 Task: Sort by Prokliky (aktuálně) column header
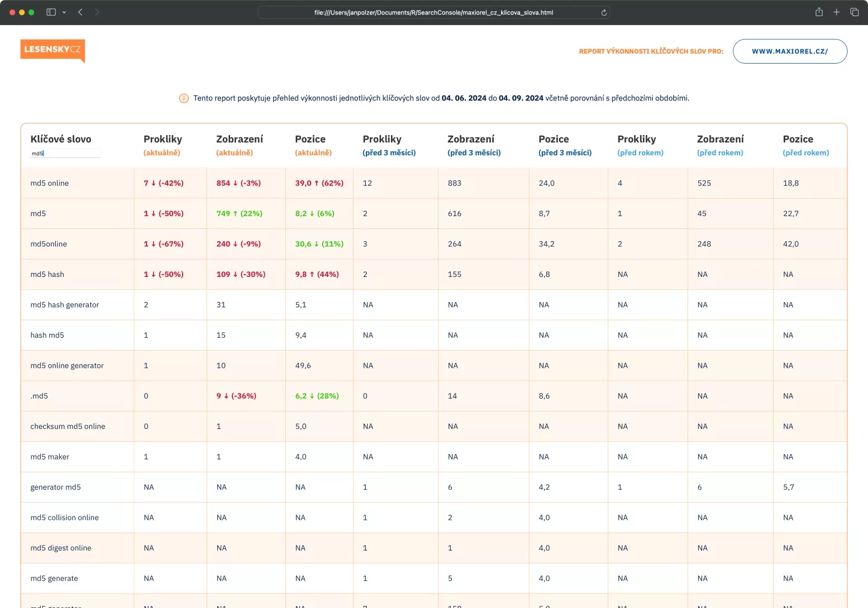click(163, 145)
